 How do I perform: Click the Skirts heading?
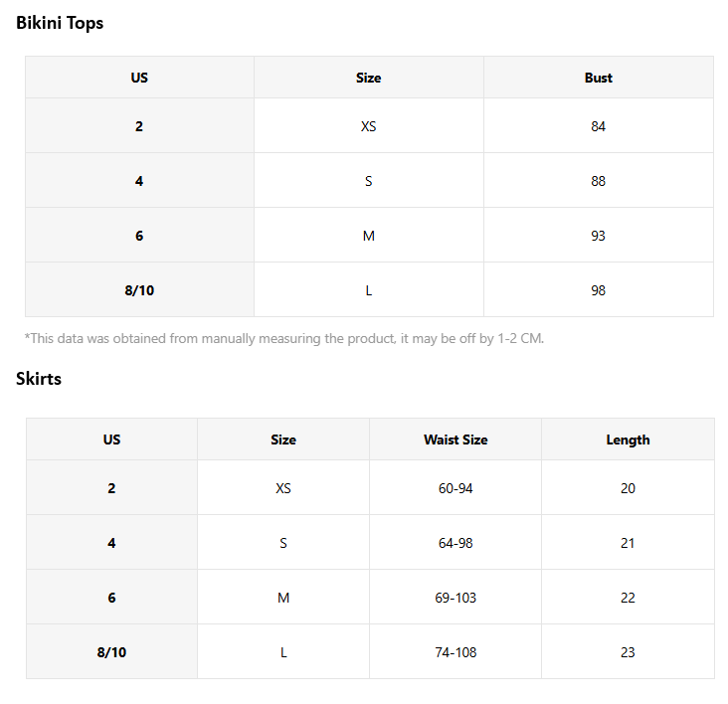(39, 379)
